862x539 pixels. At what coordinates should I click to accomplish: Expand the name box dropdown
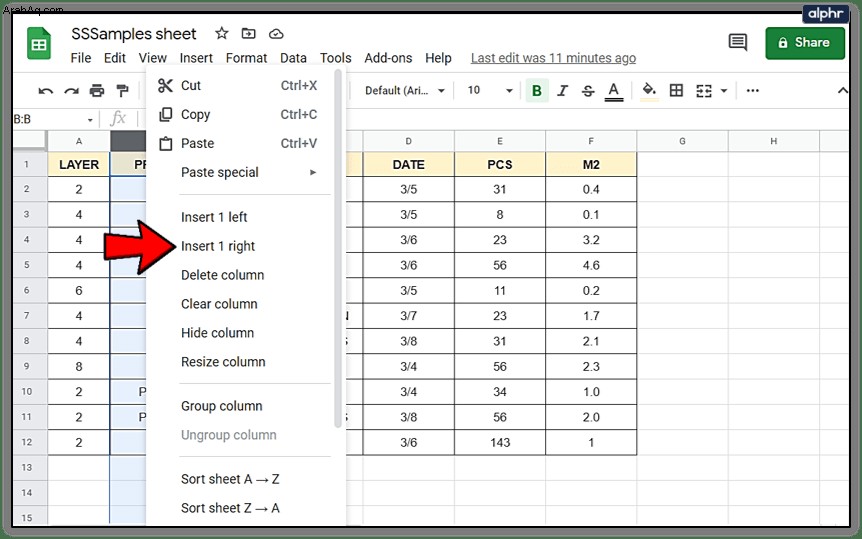90,119
